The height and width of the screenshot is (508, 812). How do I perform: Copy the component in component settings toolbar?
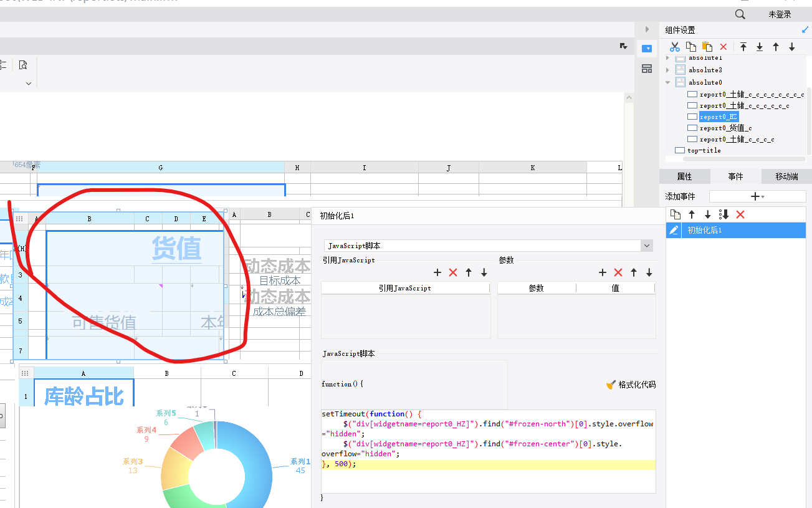click(691, 47)
